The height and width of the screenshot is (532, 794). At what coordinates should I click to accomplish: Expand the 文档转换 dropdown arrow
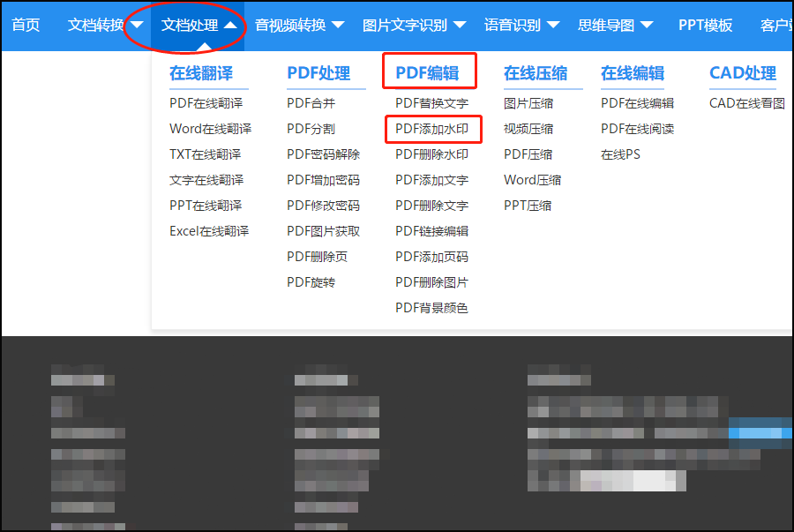click(138, 25)
